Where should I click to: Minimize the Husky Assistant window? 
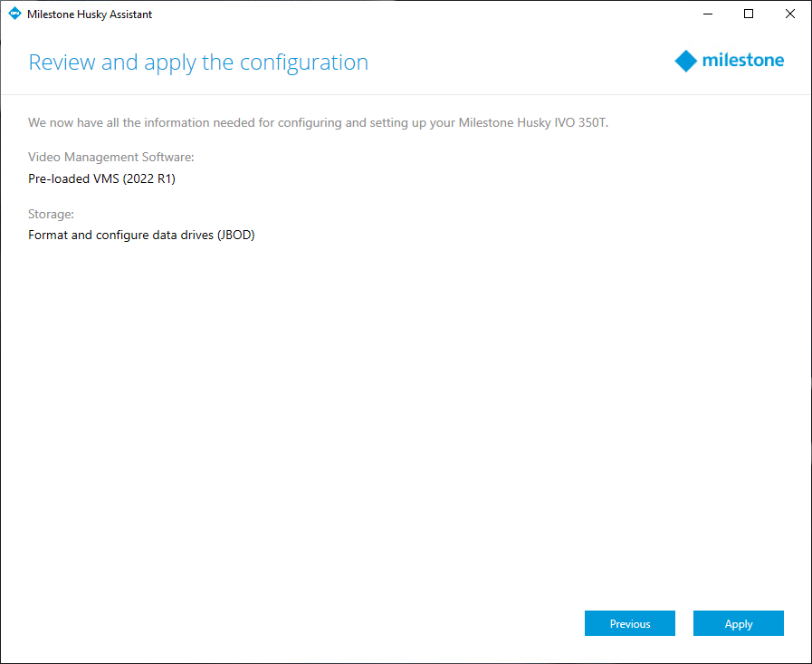(708, 14)
